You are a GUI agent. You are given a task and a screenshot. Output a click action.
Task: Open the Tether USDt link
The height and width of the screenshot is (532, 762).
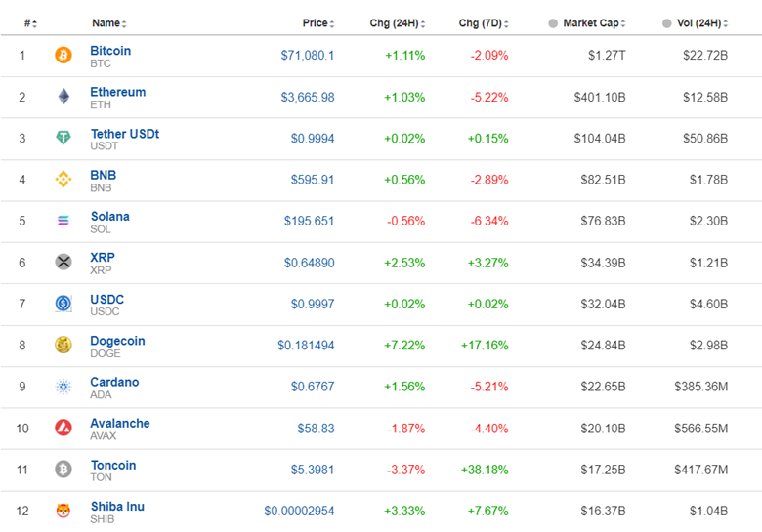pos(125,134)
